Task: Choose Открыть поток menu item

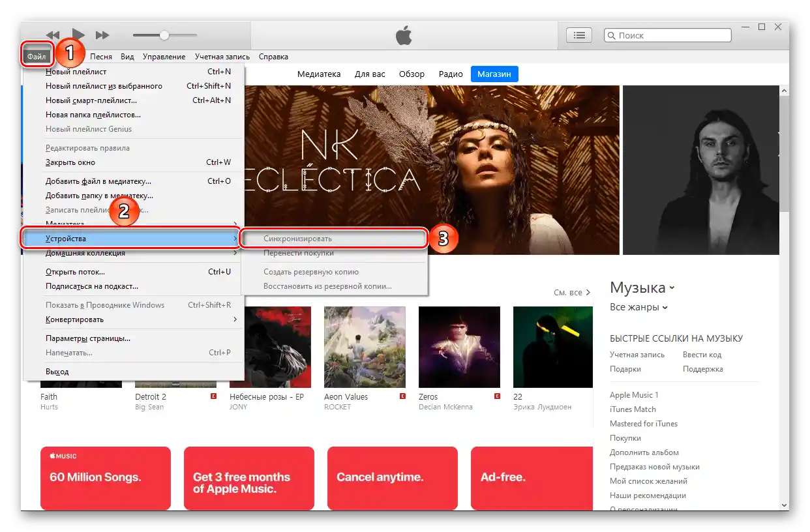Action: tap(134, 272)
